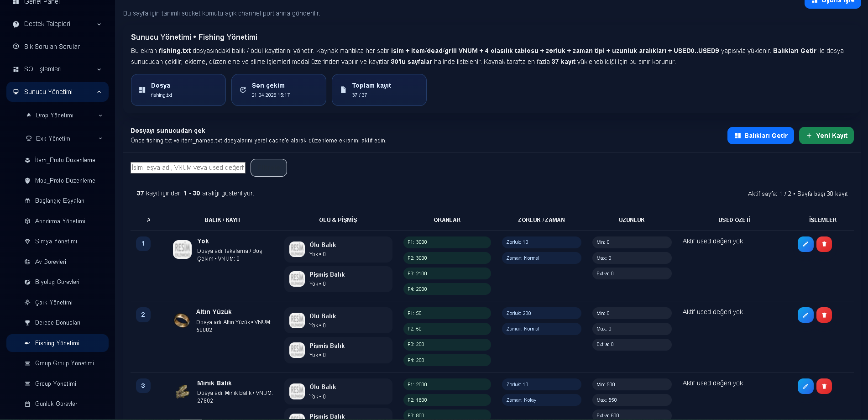Click 'Max: 550' length value
Viewport: 868px width, 420px height.
(632, 400)
